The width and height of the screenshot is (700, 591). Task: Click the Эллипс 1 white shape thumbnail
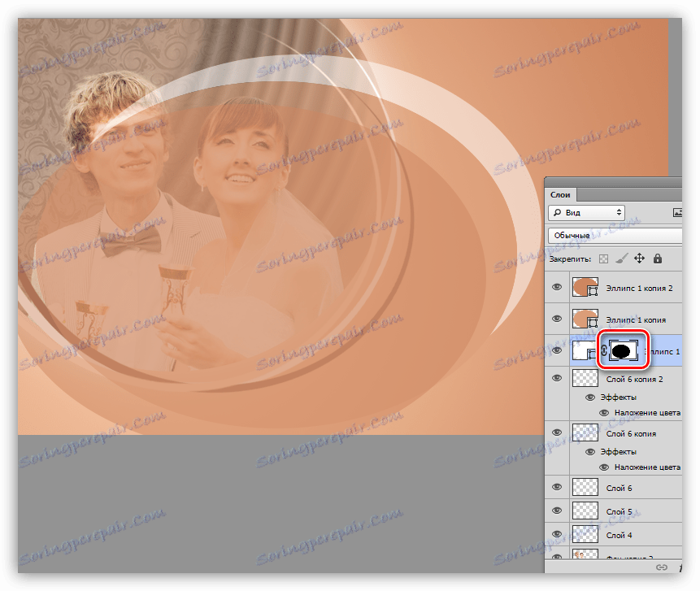click(585, 351)
